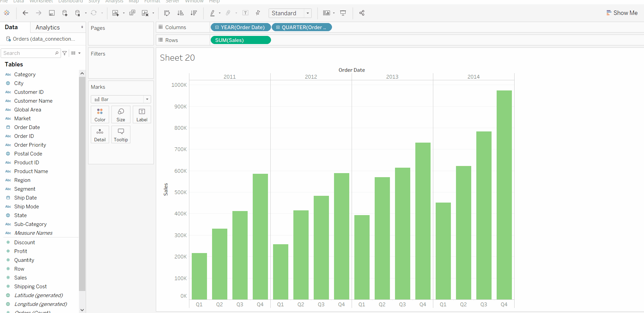Click the Color button on Marks card
The width and height of the screenshot is (644, 313).
coord(100,114)
